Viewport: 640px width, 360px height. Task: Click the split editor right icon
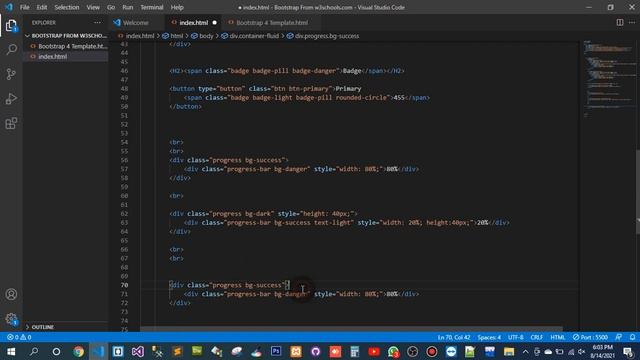pyautogui.click(x=620, y=22)
